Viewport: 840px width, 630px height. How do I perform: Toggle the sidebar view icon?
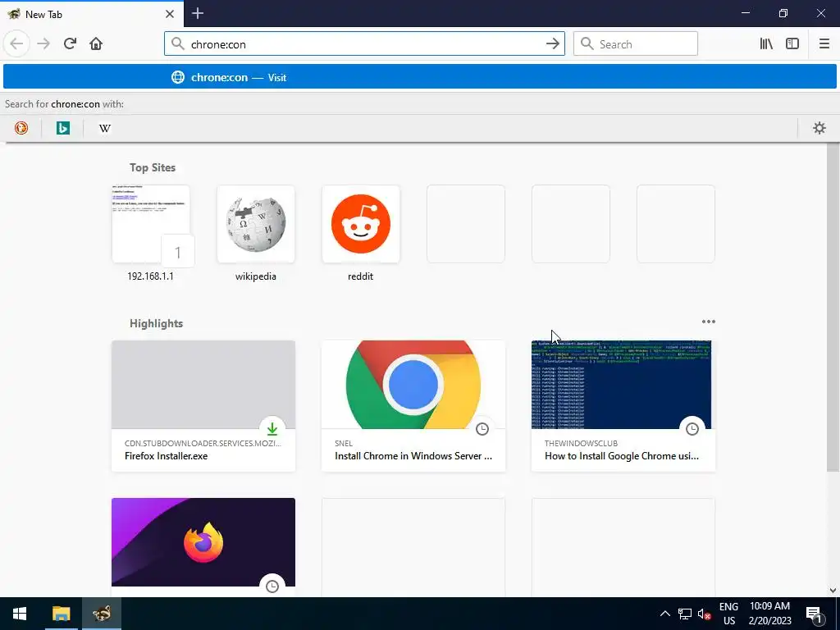[x=792, y=44]
